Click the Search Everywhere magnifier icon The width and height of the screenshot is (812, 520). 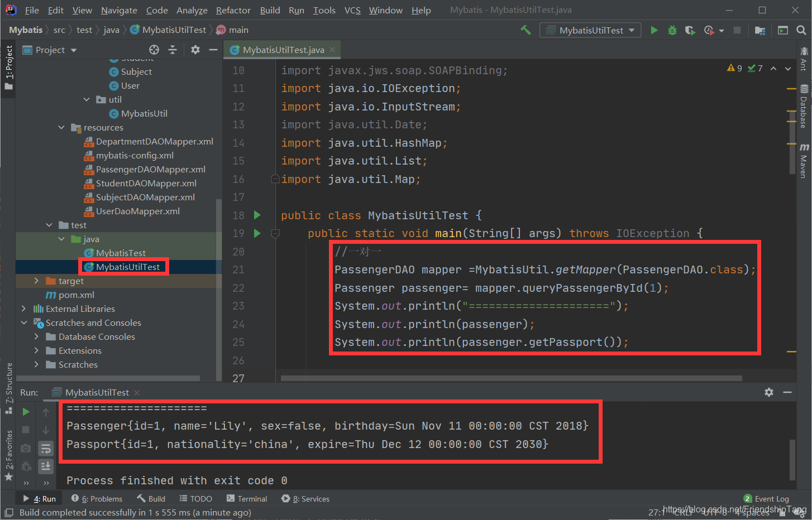point(801,30)
